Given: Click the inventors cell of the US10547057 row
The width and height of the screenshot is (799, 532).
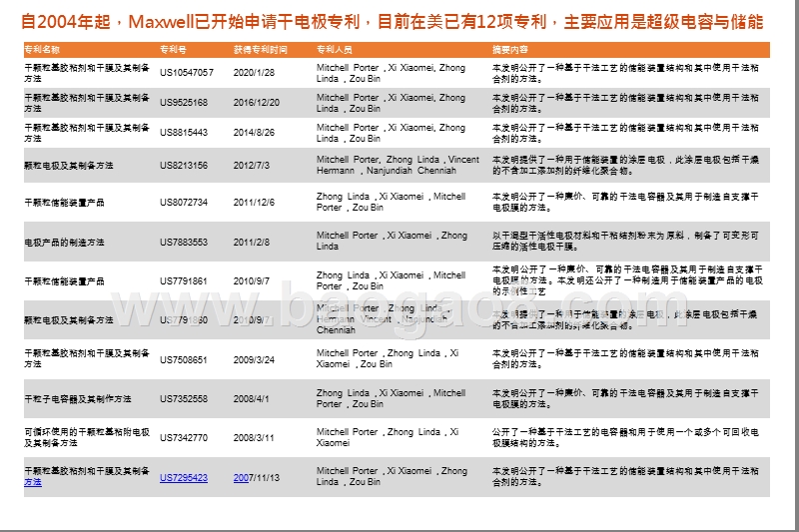Looking at the screenshot, I should 391,73.
